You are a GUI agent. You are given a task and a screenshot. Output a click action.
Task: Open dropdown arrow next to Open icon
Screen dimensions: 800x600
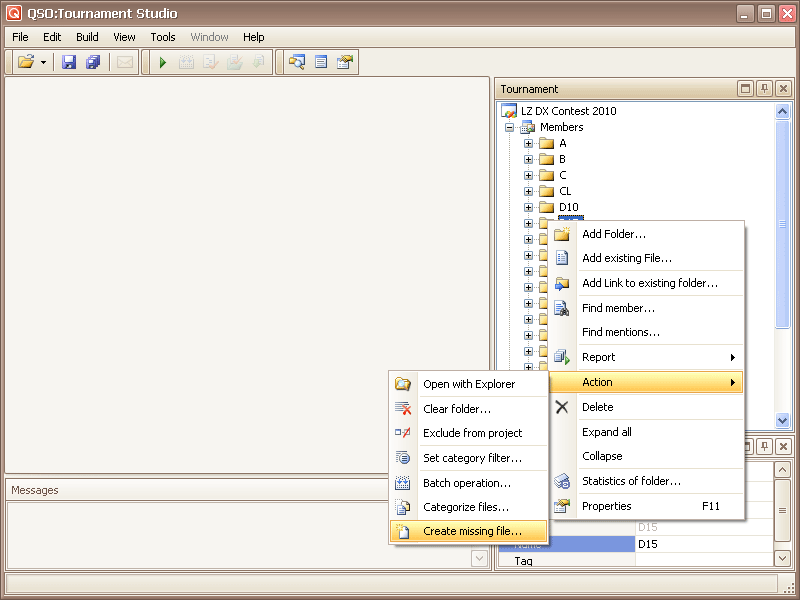coord(44,62)
